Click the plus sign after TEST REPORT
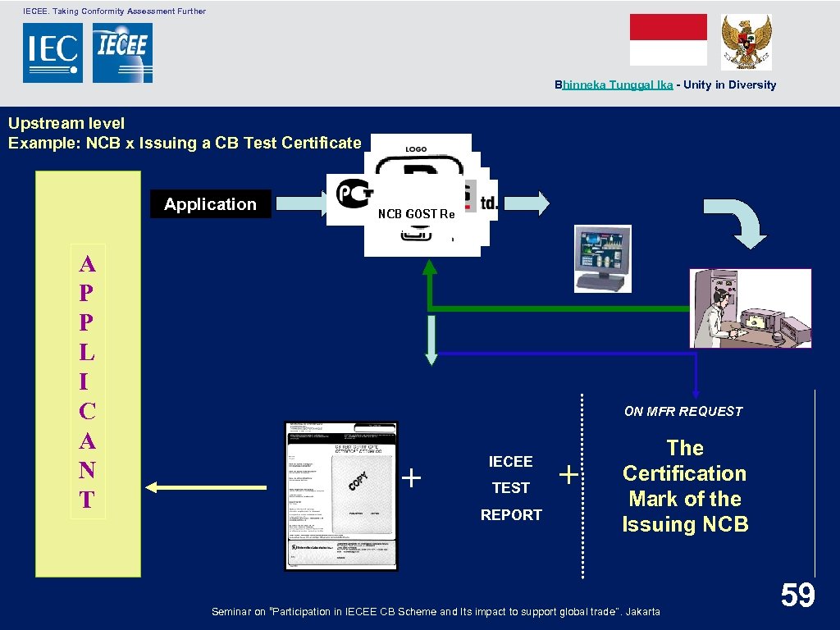 coord(568,475)
